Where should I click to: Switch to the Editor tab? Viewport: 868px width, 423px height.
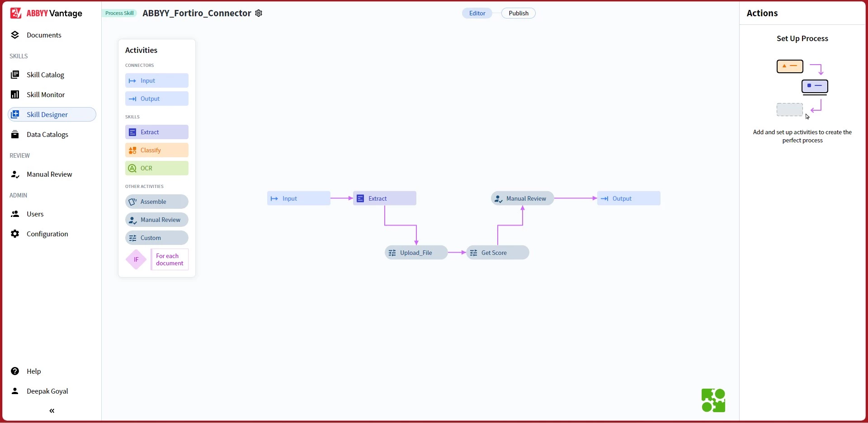tap(477, 14)
